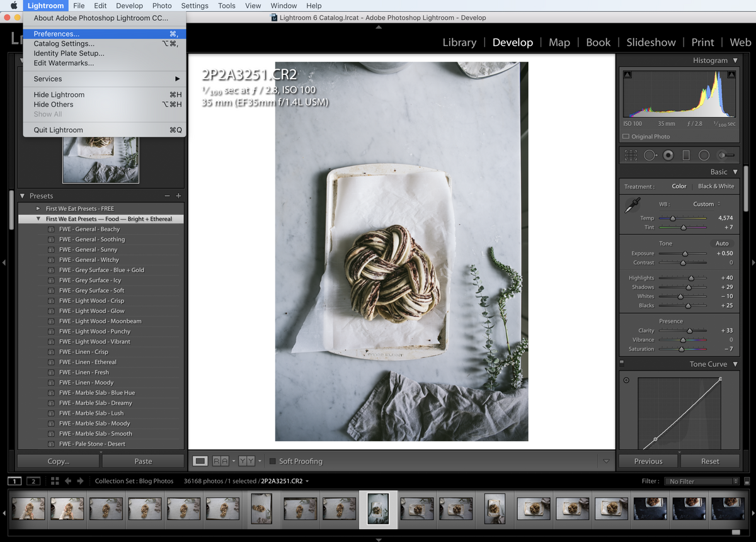Switch to the Library module
Image resolution: width=756 pixels, height=542 pixels.
[x=459, y=42]
